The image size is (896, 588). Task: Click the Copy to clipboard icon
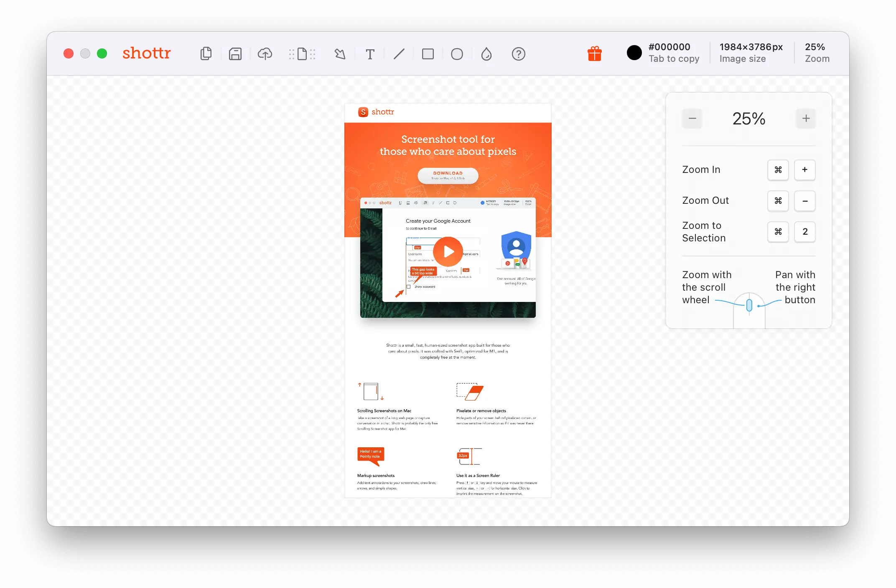tap(206, 53)
